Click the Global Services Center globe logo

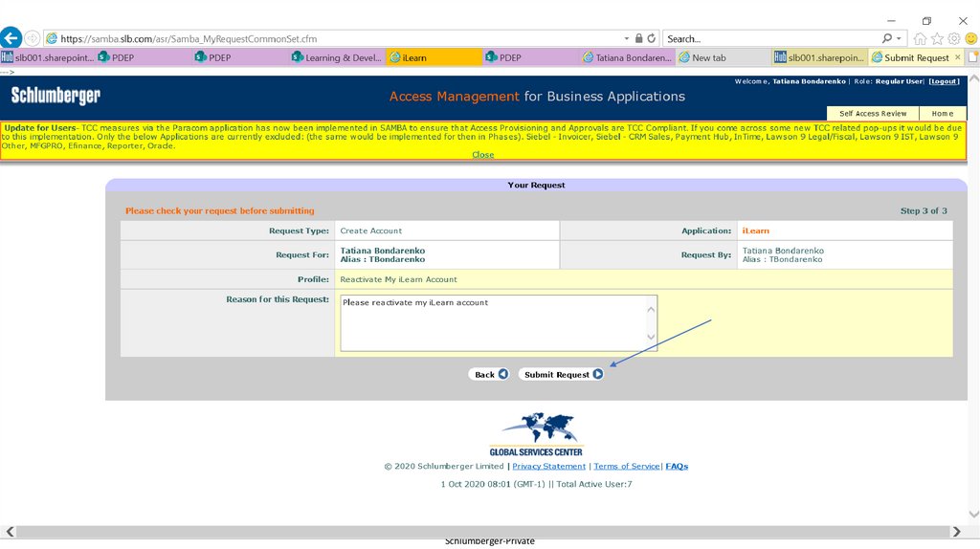536,434
